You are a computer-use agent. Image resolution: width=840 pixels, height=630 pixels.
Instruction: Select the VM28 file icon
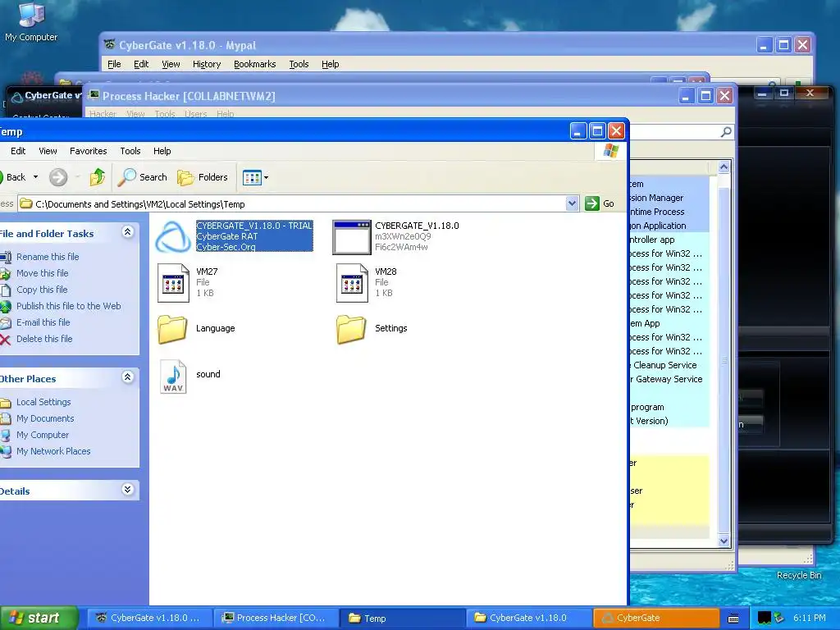(x=352, y=283)
